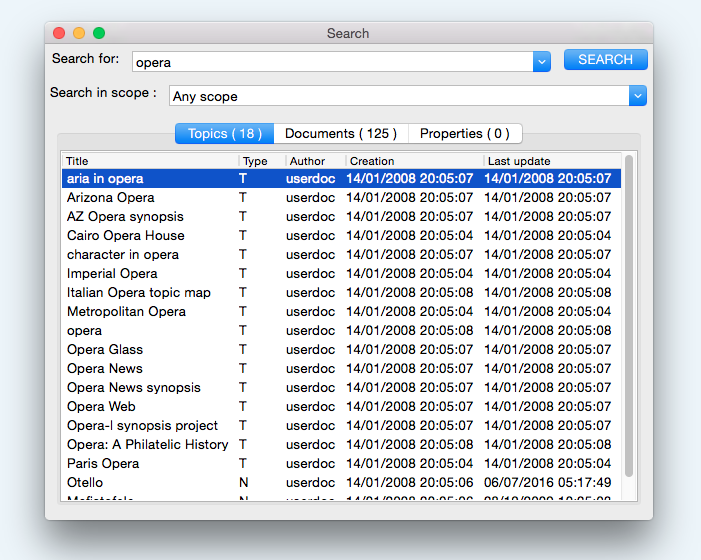Viewport: 701px width, 560px height.
Task: Open the Search for dropdown arrow
Action: point(542,62)
